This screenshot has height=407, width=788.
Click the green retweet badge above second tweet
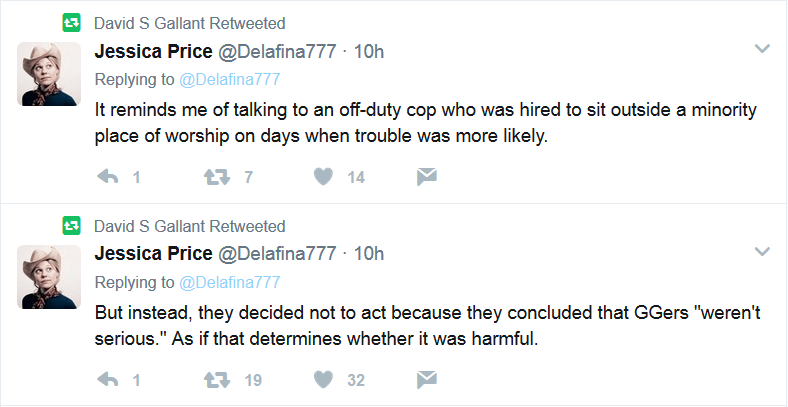point(71,226)
